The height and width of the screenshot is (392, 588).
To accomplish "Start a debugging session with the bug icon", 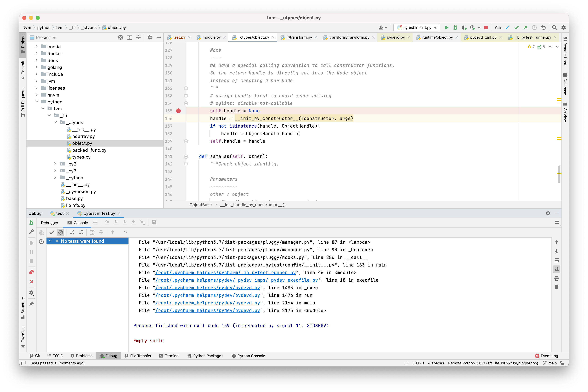I will click(455, 28).
